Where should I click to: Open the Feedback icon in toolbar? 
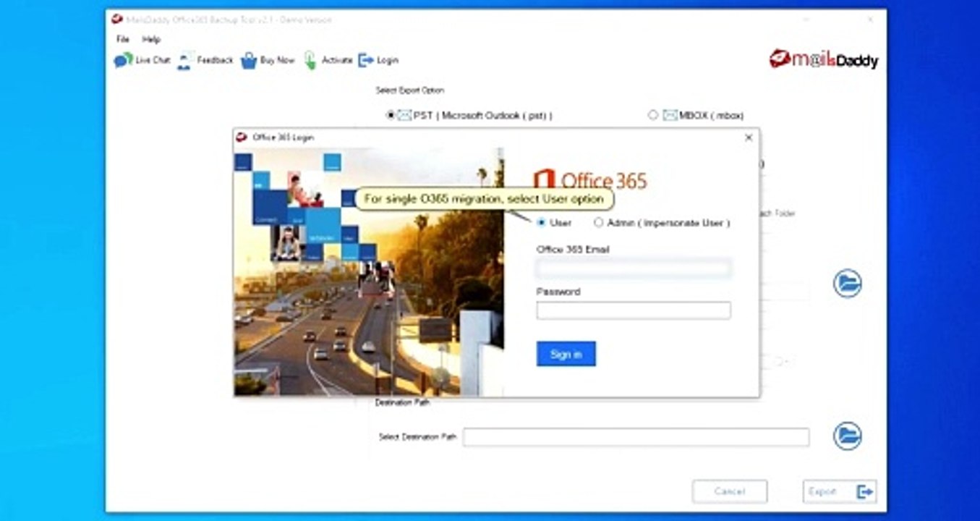(x=185, y=60)
